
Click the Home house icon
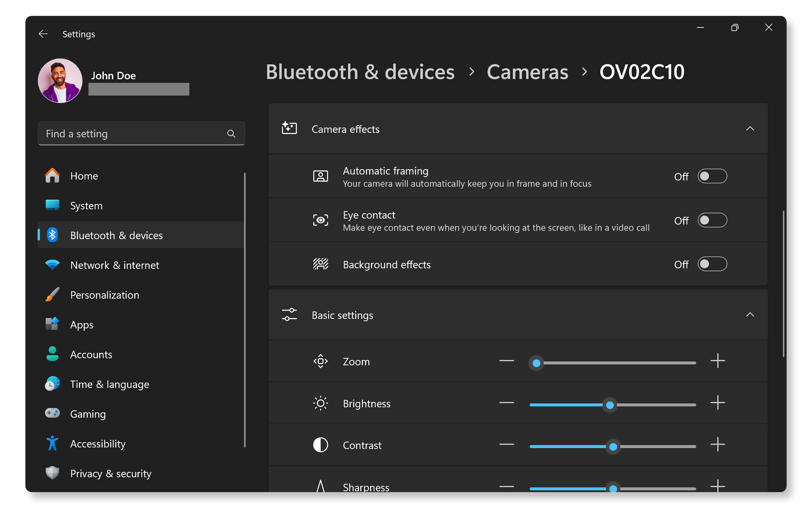(52, 176)
